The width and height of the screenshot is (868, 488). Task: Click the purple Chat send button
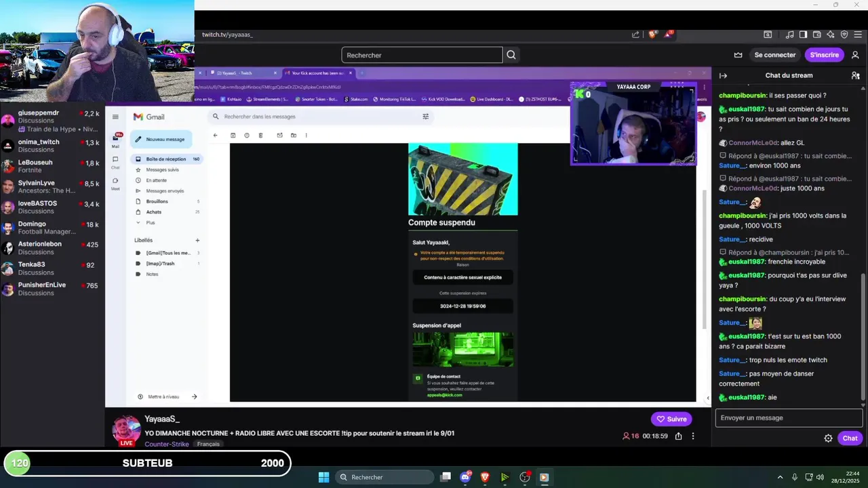click(850, 438)
